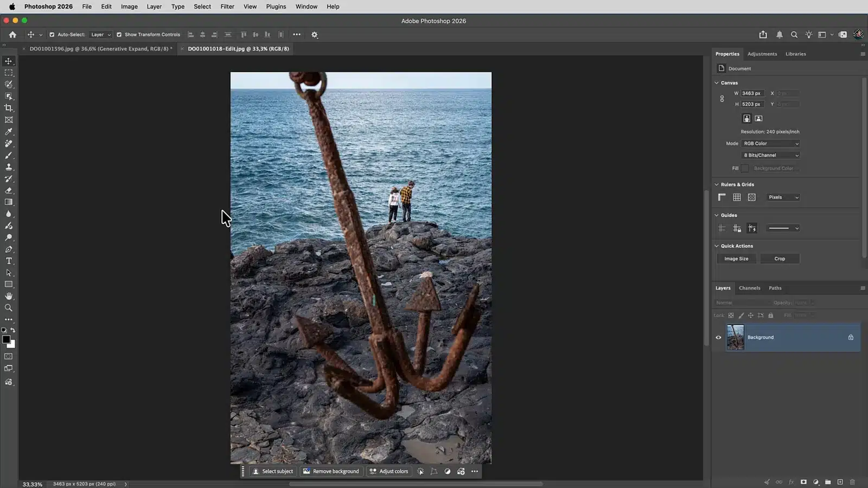Go to the Home screen icon
868x488 pixels.
12,35
